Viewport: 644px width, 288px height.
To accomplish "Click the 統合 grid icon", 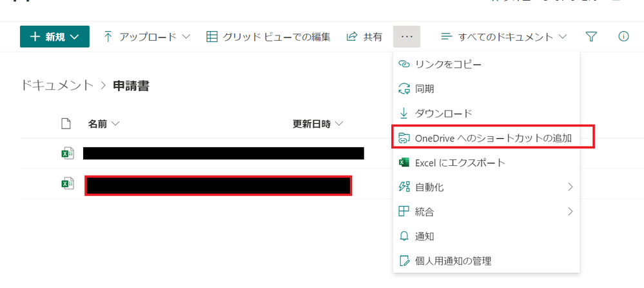I will click(x=404, y=212).
